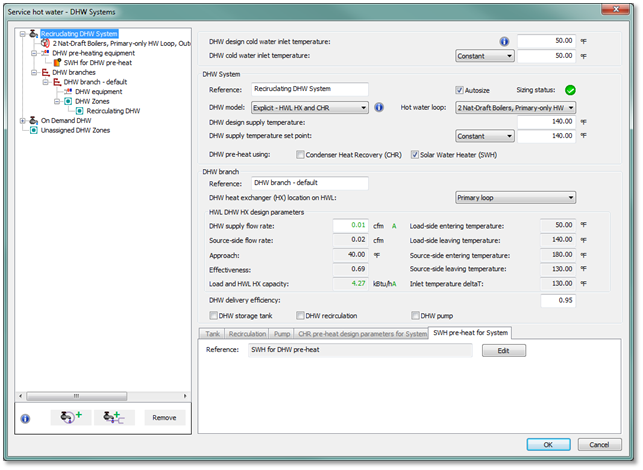This screenshot has height=470, width=643.
Task: Enable Condenser Heat Recovery (CHR) checkbox
Action: 301,155
